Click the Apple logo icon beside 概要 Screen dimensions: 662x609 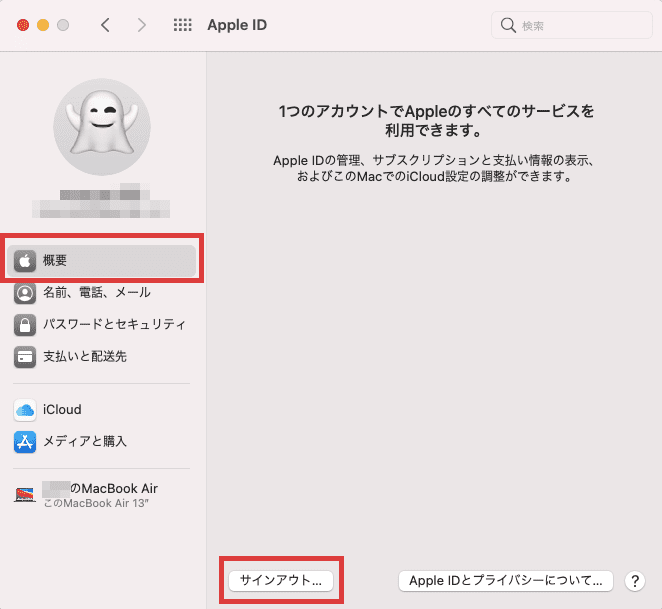click(x=25, y=261)
